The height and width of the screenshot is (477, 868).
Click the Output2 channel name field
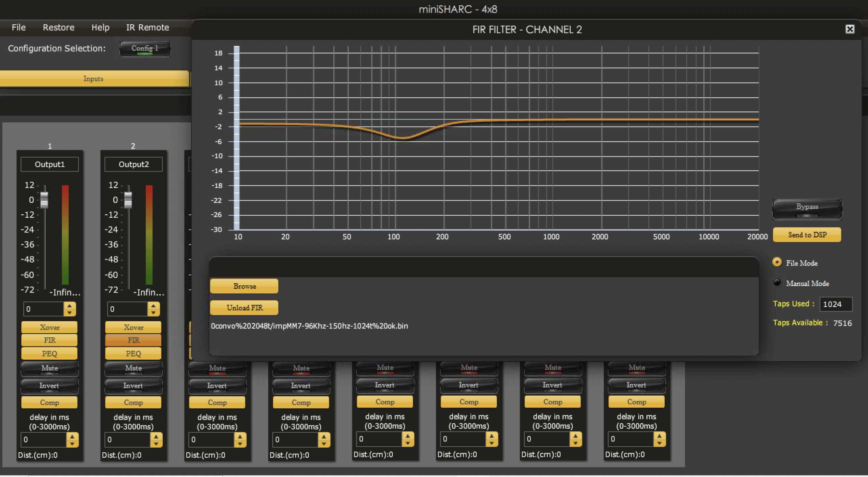pos(134,164)
